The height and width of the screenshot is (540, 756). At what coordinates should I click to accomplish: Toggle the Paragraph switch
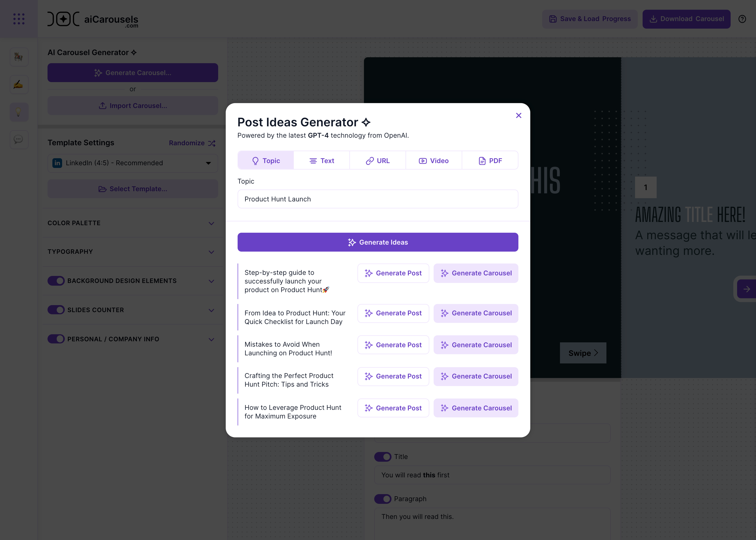383,499
